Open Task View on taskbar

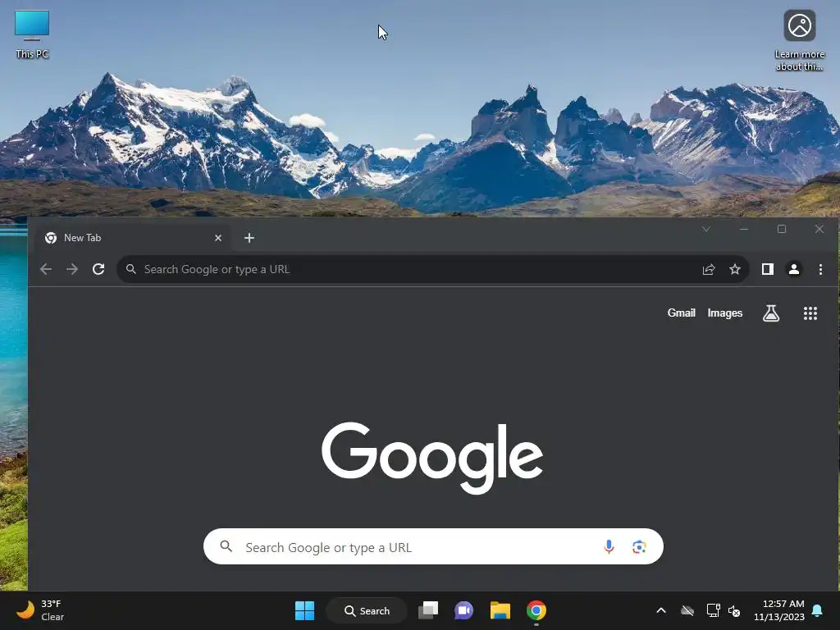428,610
